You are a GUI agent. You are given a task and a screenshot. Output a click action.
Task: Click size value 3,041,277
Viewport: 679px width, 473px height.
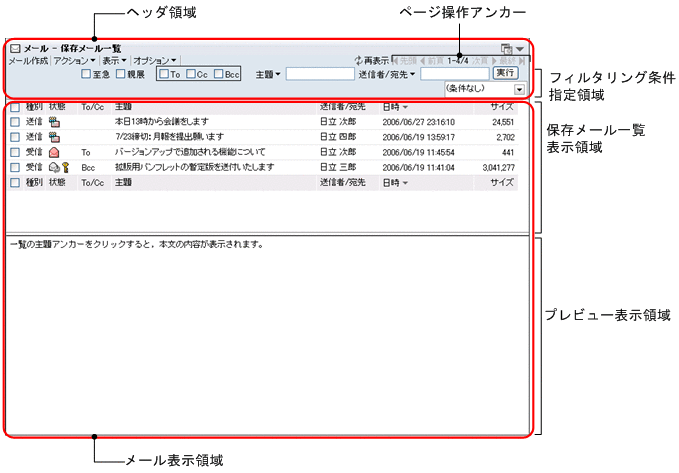pos(498,168)
